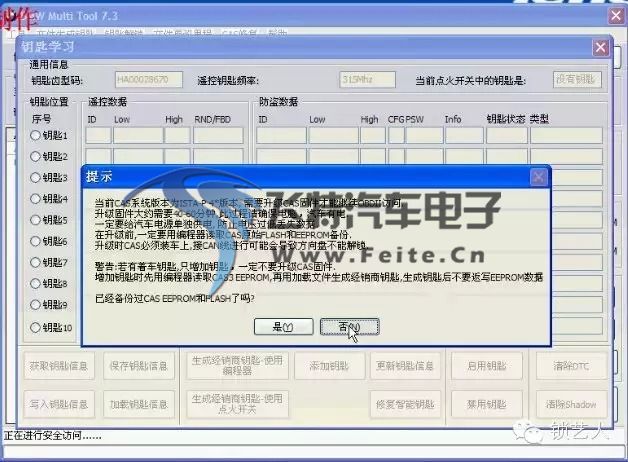This screenshot has width=628, height=462.
Task: Click the 禁用钥匙 button
Action: tap(487, 404)
